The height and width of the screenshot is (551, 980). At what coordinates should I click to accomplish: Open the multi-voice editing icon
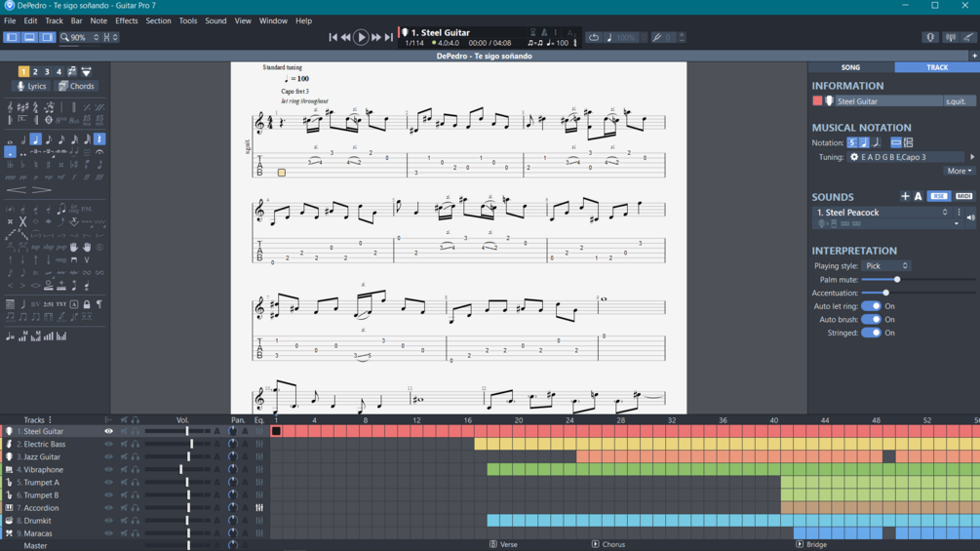[x=72, y=72]
